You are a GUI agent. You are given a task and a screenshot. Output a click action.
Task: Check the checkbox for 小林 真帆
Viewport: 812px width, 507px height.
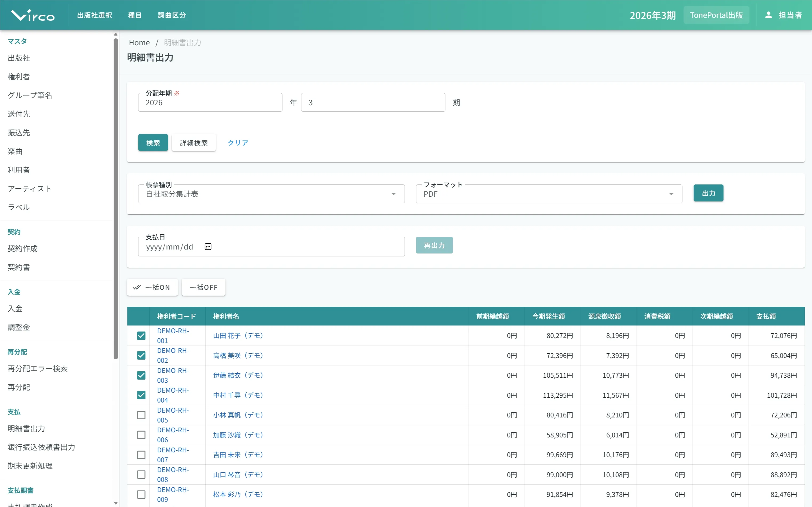pyautogui.click(x=141, y=415)
